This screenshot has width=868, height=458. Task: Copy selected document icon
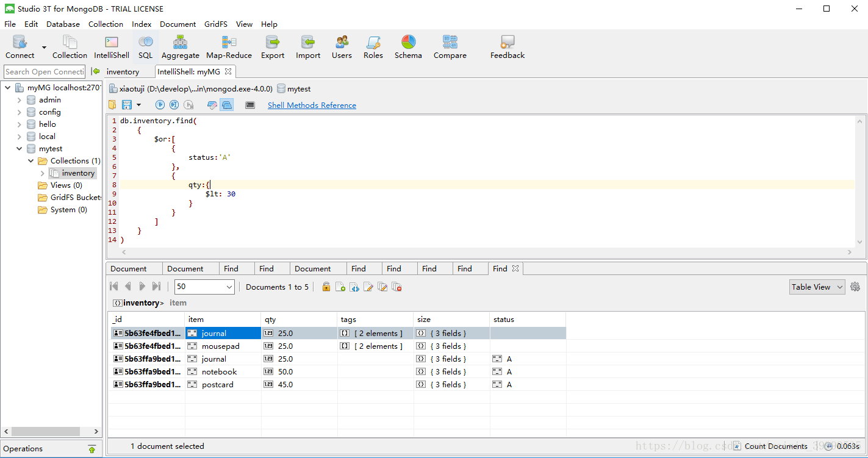(x=382, y=287)
